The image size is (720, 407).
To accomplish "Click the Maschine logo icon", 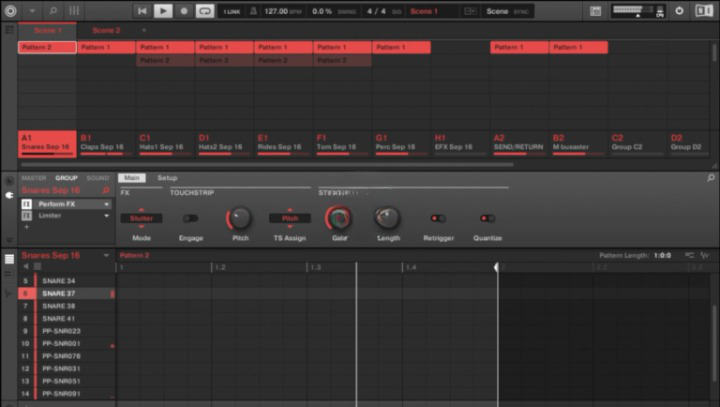I will click(x=10, y=11).
